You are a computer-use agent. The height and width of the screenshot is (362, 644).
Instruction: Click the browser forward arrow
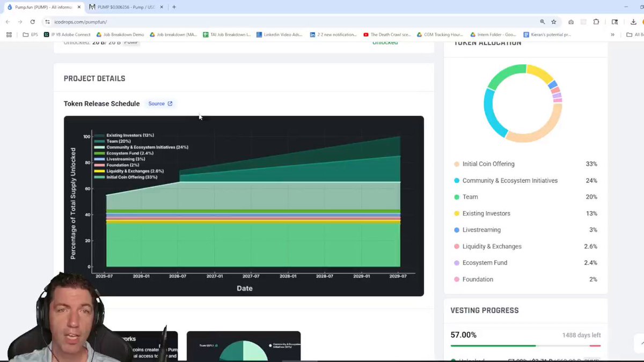[20, 21]
